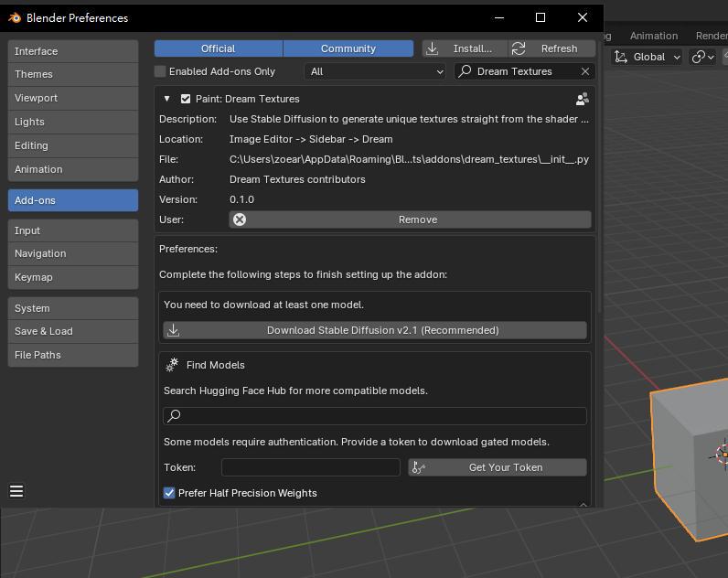Open the pivot point dropdown in main window
This screenshot has height=578, width=728.
tap(703, 57)
